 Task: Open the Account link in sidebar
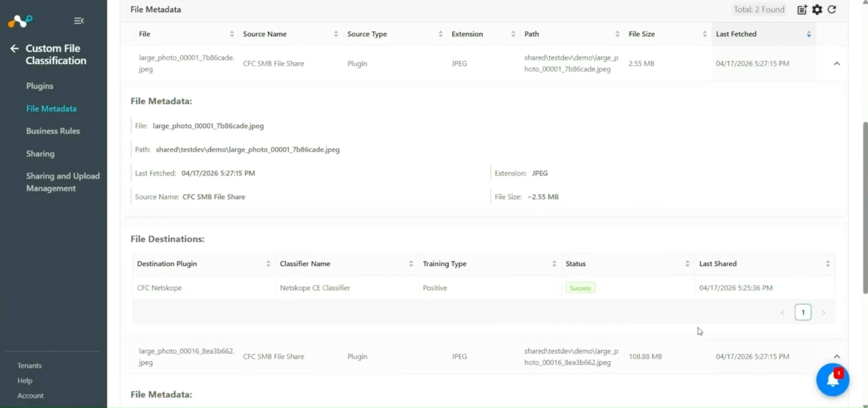[31, 396]
